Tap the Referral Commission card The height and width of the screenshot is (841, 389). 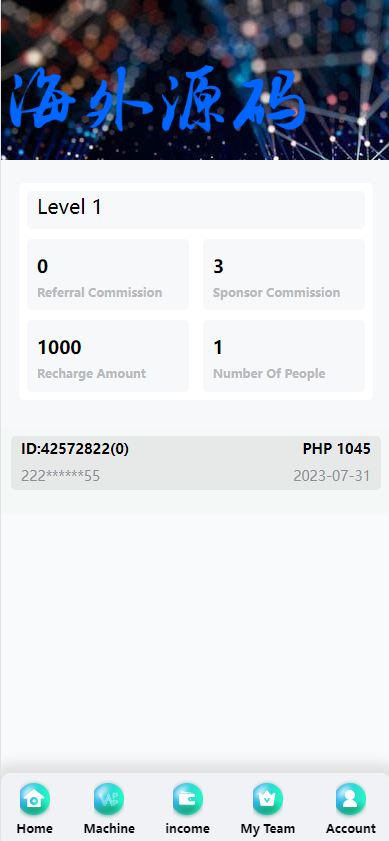(108, 275)
